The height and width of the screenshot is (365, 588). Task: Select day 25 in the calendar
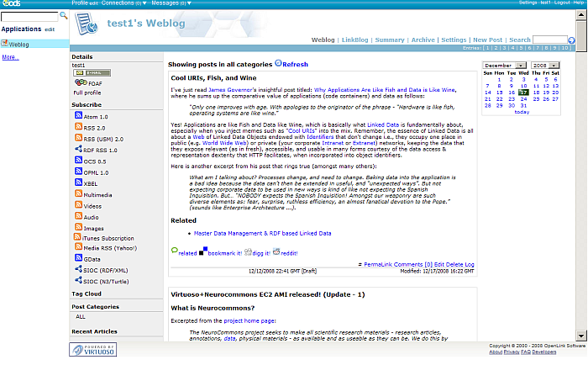click(x=535, y=99)
